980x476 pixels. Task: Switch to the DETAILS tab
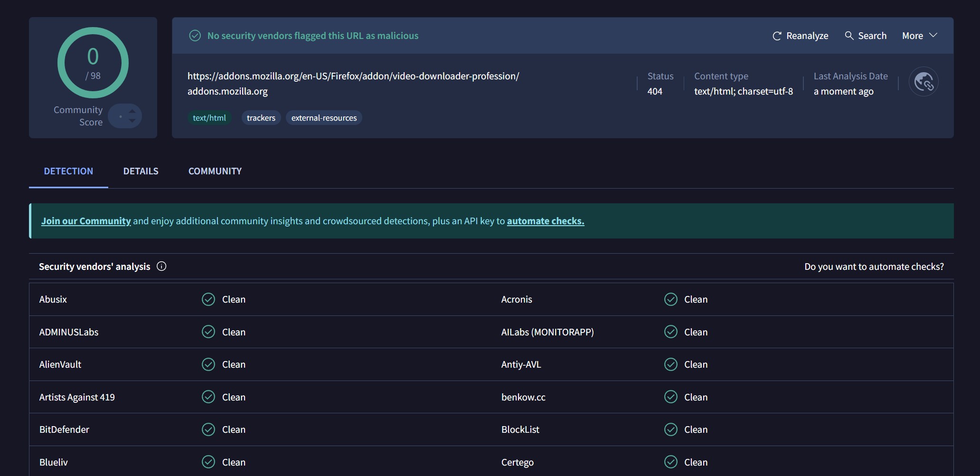[x=141, y=171]
